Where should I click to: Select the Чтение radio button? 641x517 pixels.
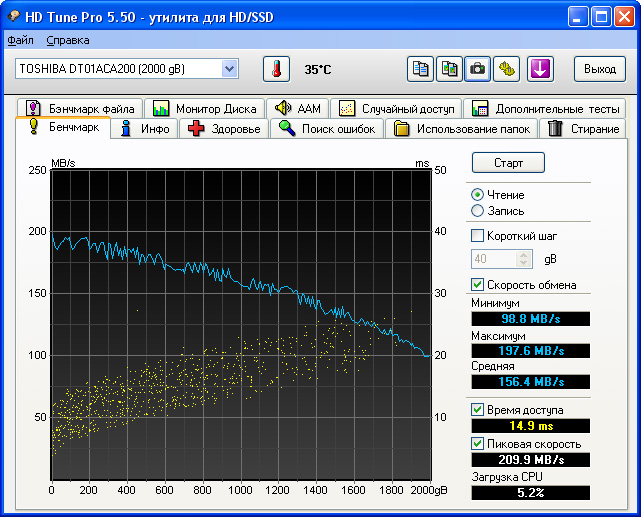coord(478,195)
